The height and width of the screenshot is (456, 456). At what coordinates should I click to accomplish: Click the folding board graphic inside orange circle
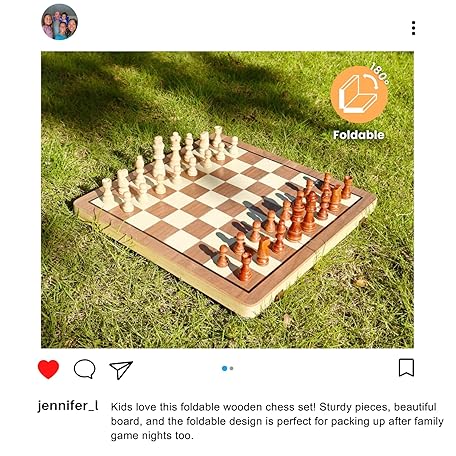pyautogui.click(x=357, y=94)
